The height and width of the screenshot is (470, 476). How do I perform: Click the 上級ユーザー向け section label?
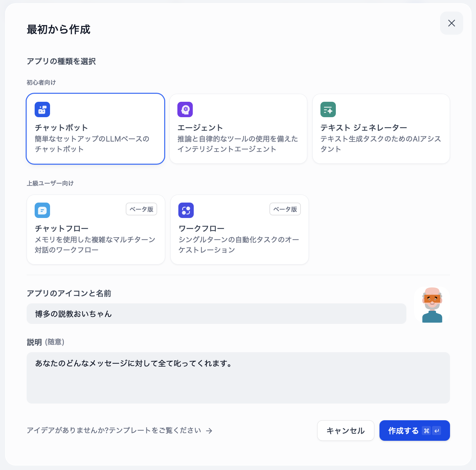(50, 183)
